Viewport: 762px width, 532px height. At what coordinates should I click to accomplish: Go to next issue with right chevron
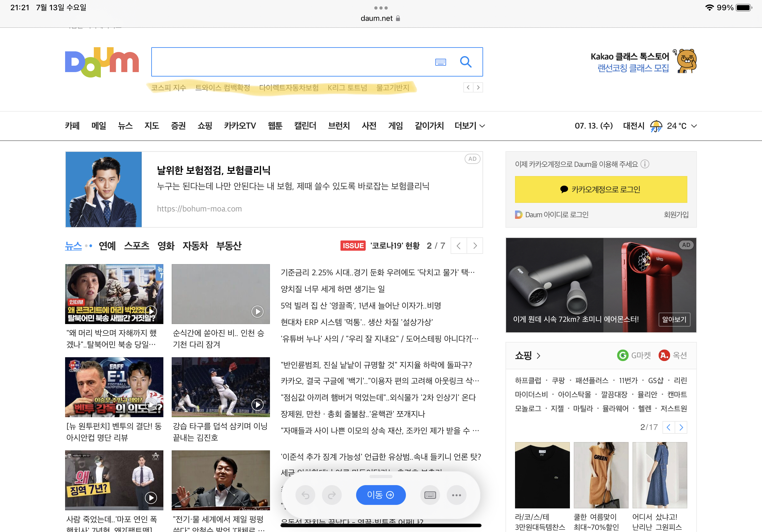click(x=474, y=246)
